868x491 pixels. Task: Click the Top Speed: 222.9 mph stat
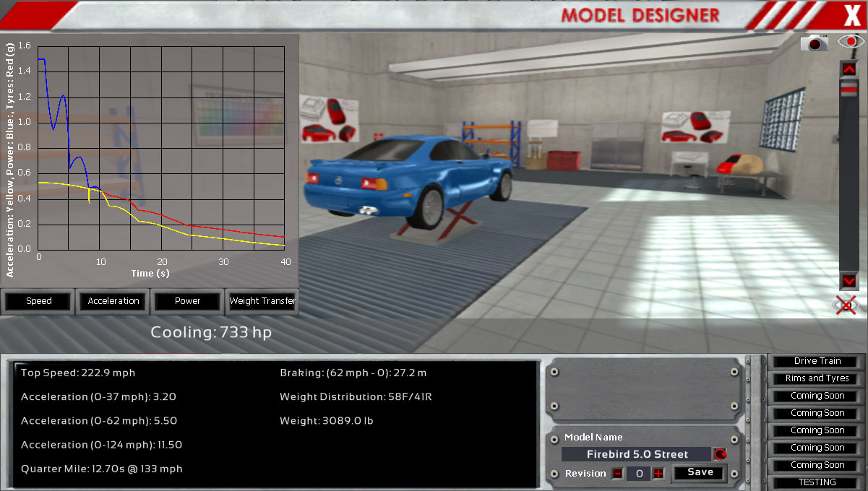pyautogui.click(x=78, y=373)
